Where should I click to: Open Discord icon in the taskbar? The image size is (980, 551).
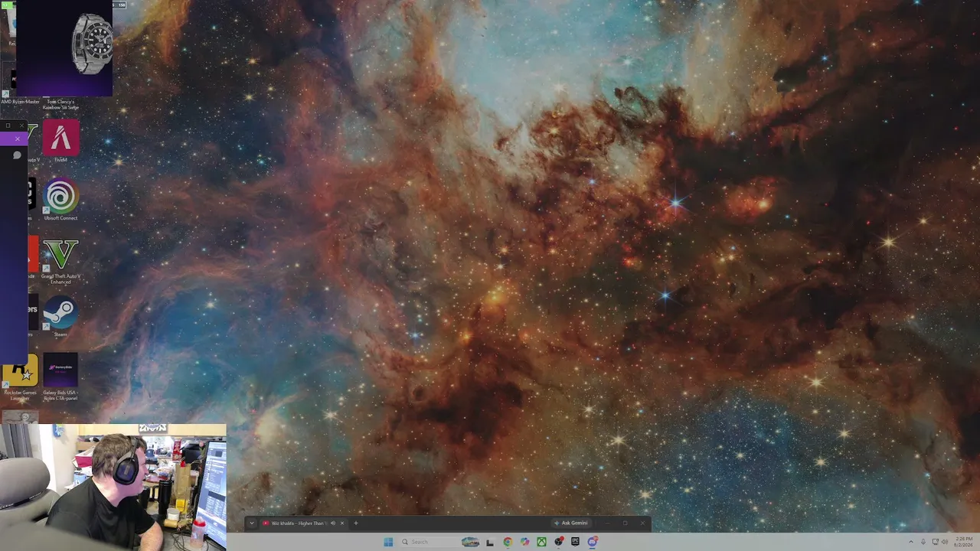click(x=593, y=542)
